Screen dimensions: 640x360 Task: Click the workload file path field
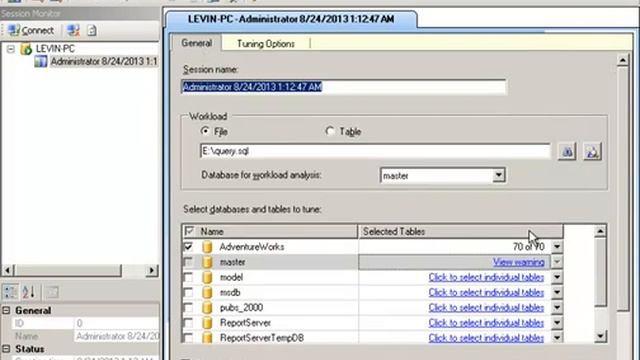(375, 151)
